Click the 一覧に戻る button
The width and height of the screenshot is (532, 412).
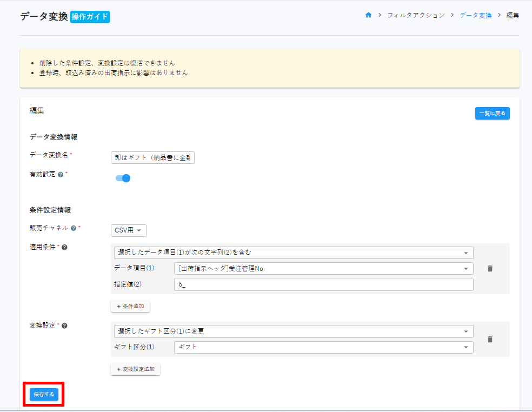(x=492, y=114)
